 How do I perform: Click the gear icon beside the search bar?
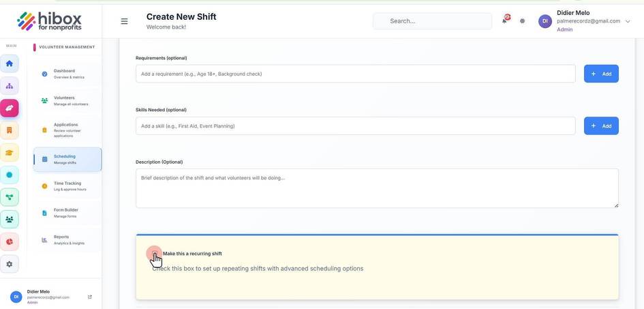(x=523, y=21)
